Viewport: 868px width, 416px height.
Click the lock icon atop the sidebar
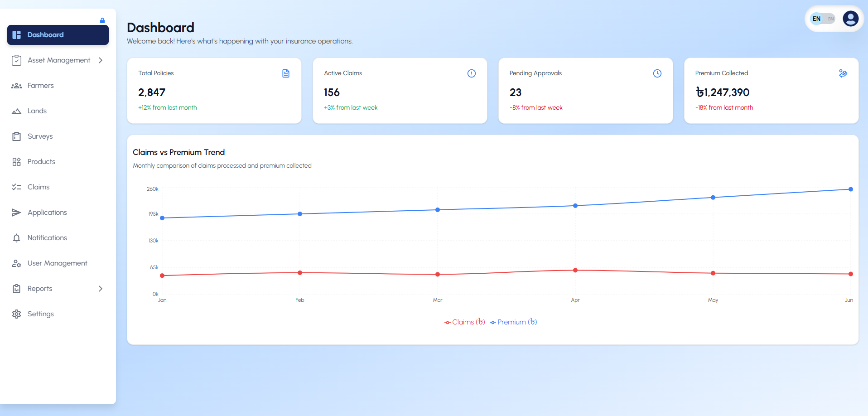click(102, 20)
